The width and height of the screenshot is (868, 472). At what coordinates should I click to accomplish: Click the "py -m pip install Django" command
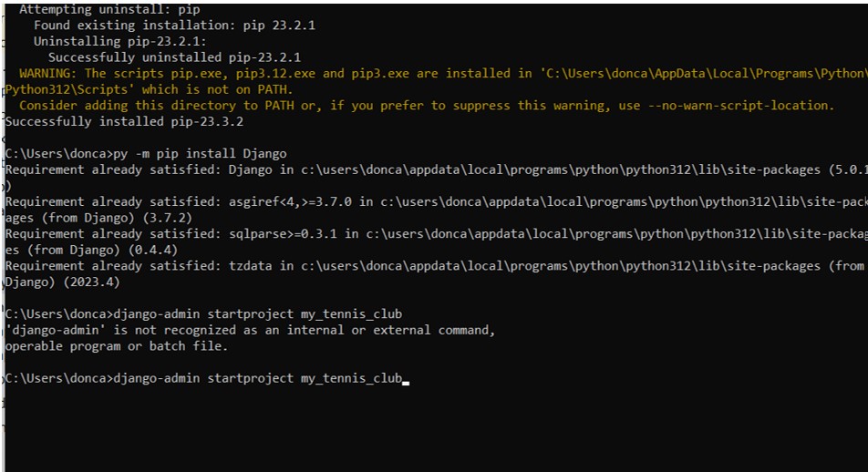(201, 153)
